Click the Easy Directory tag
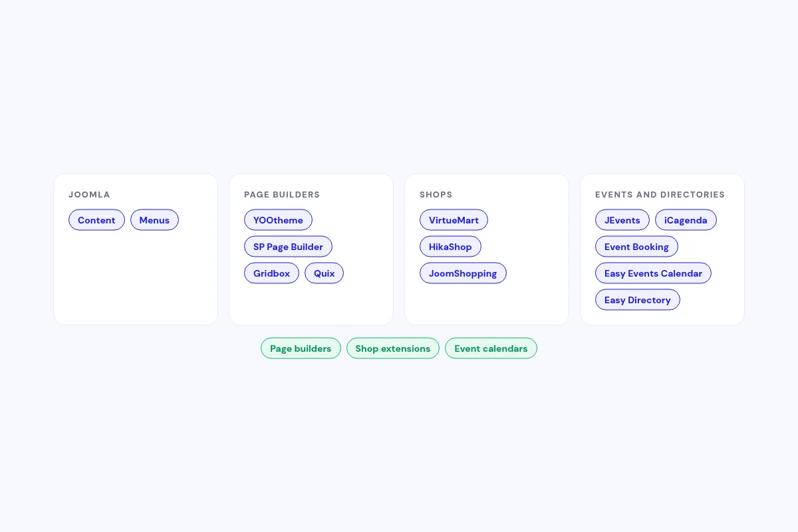The height and width of the screenshot is (532, 798). point(638,300)
